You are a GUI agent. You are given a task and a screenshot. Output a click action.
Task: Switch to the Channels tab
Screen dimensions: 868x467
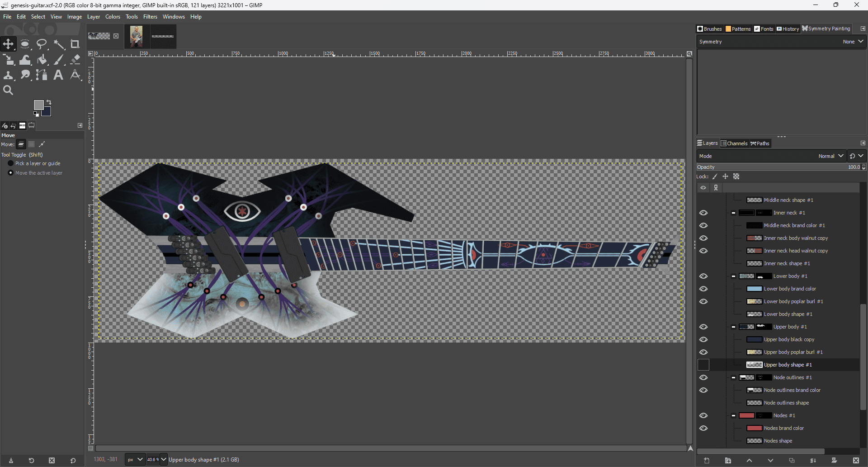coord(735,143)
